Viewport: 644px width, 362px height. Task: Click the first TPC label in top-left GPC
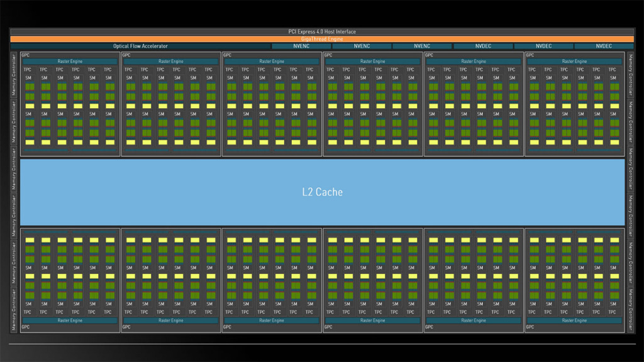(x=28, y=70)
